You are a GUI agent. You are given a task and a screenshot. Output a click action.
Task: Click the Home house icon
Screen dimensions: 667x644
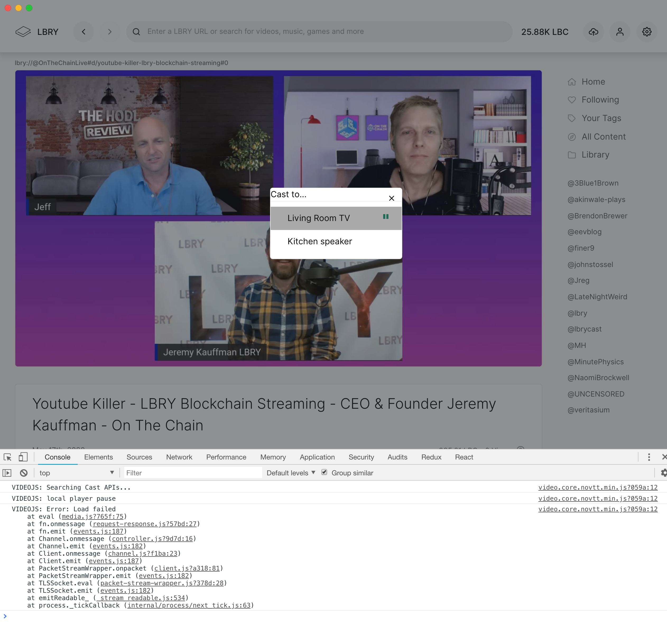[572, 82]
